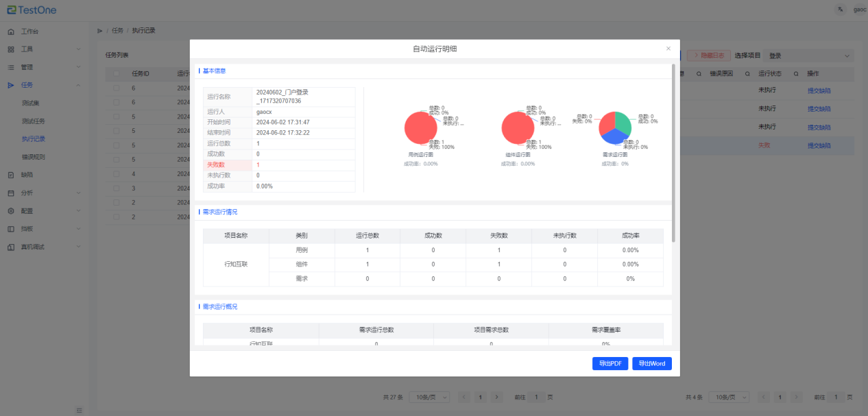Check the checkbox for the task ID 4 row
Viewport: 868px width, 416px height.
point(117,175)
